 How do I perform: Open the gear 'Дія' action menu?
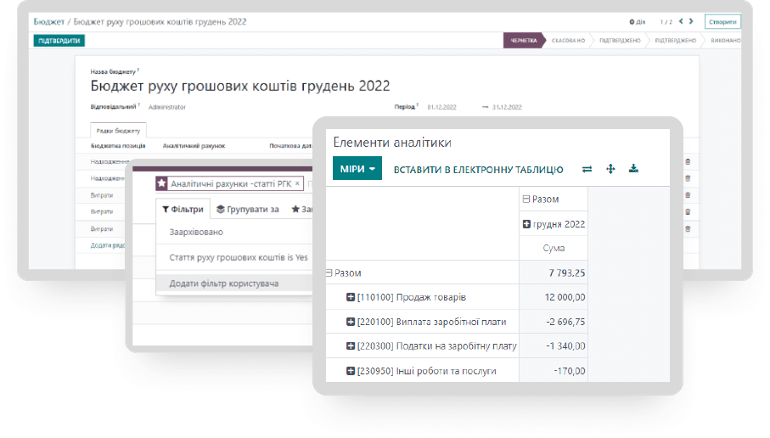tap(635, 21)
